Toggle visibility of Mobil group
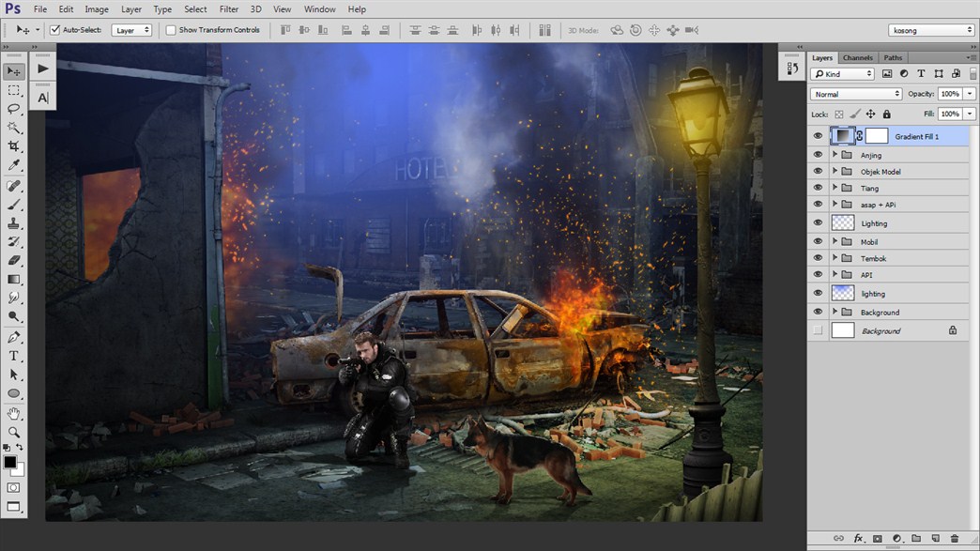 [818, 242]
